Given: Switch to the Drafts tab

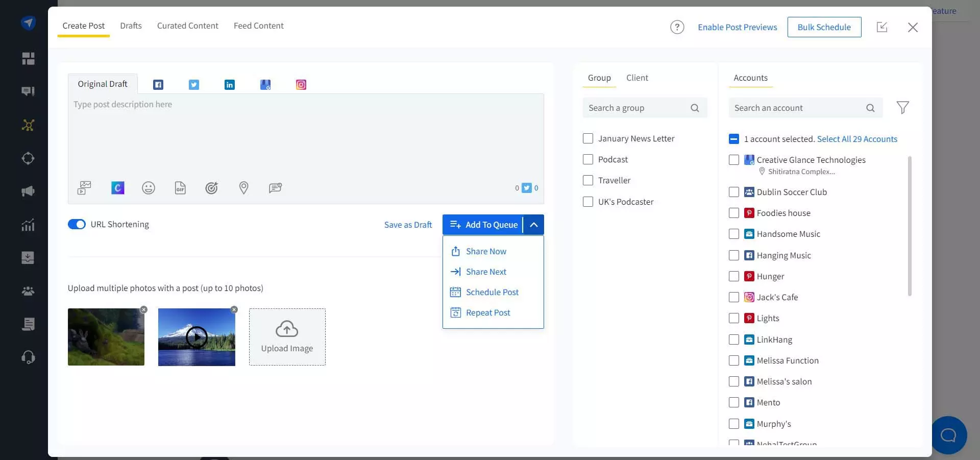Looking at the screenshot, I should (131, 26).
